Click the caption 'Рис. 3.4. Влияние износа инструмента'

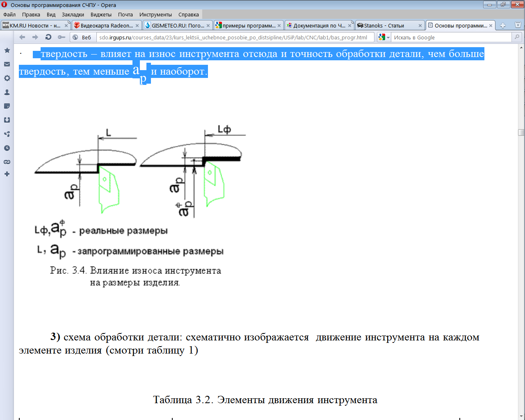click(x=136, y=271)
